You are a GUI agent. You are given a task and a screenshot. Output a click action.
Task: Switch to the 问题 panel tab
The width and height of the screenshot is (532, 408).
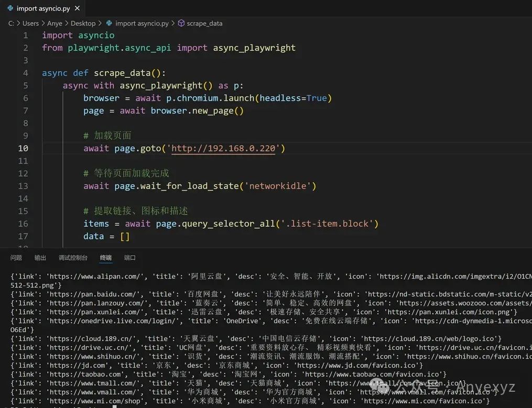(16, 258)
